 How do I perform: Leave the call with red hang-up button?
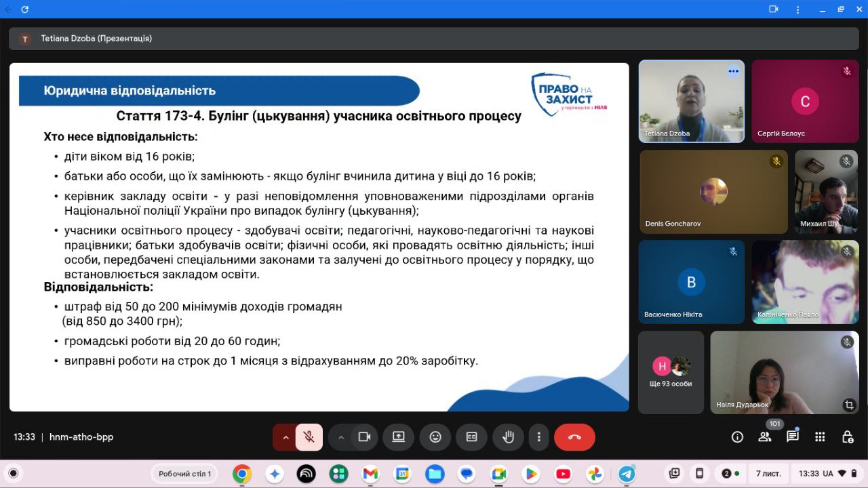pos(574,437)
